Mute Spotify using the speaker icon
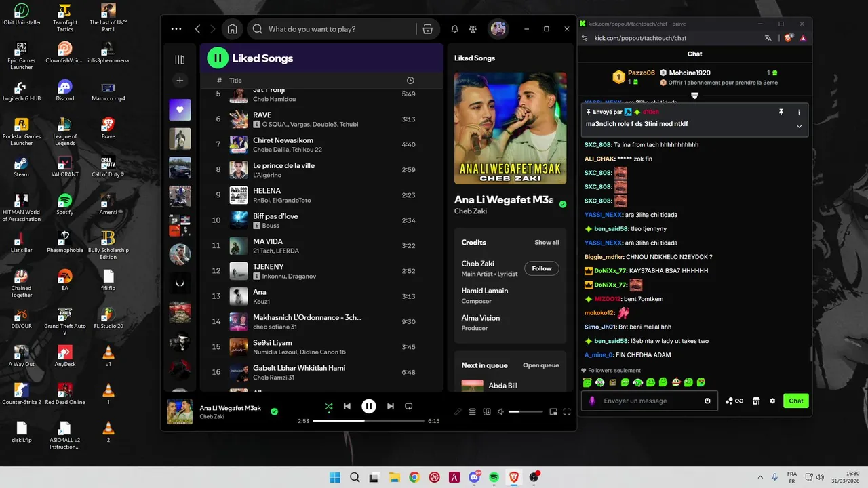868x488 pixels. tap(501, 411)
